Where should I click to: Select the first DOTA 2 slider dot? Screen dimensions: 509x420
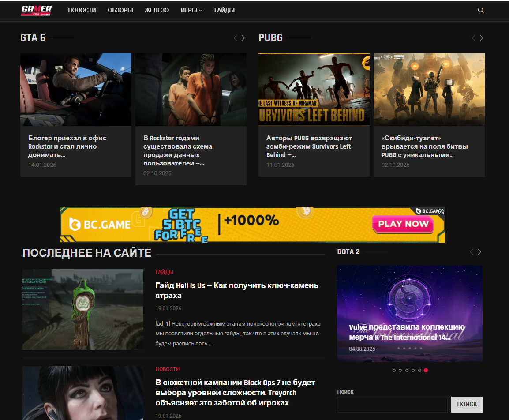pyautogui.click(x=394, y=370)
